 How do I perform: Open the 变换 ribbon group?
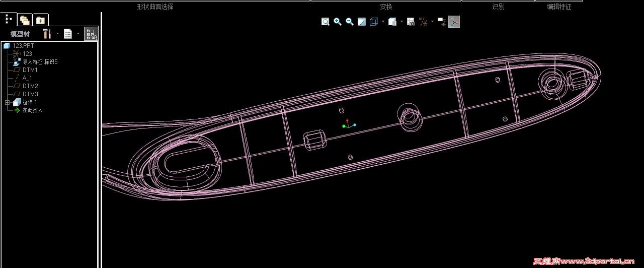click(386, 7)
